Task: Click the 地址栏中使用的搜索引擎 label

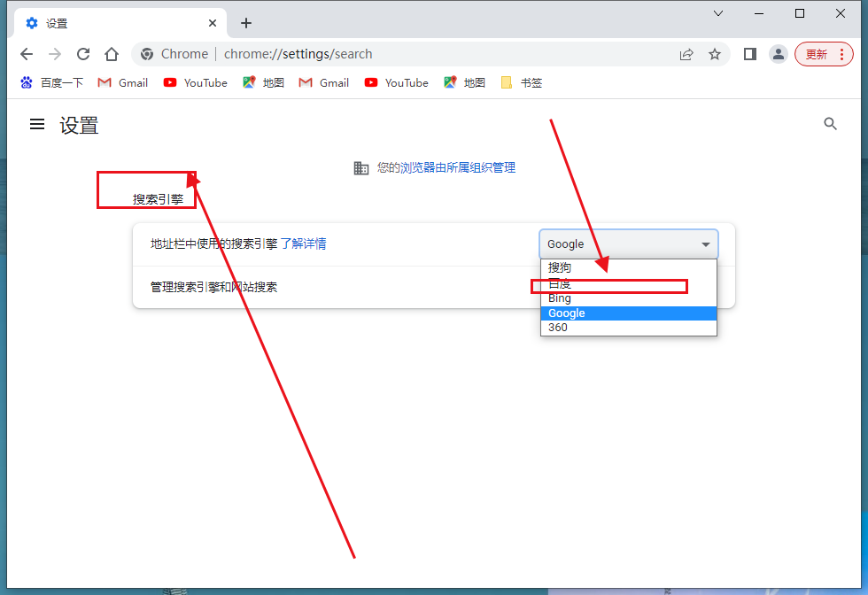Action: [x=213, y=243]
